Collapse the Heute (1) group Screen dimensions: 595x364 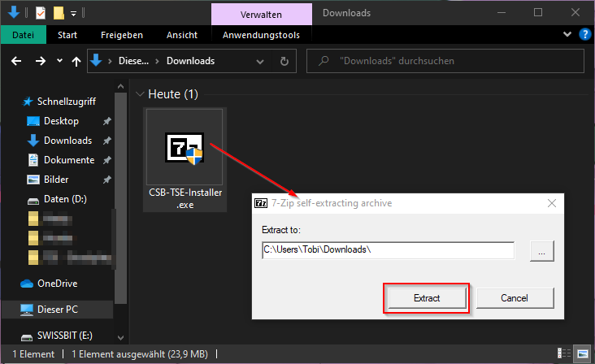pyautogui.click(x=140, y=94)
